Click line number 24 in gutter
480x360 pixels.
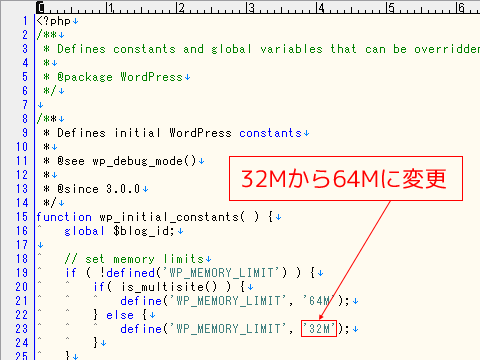[22, 343]
